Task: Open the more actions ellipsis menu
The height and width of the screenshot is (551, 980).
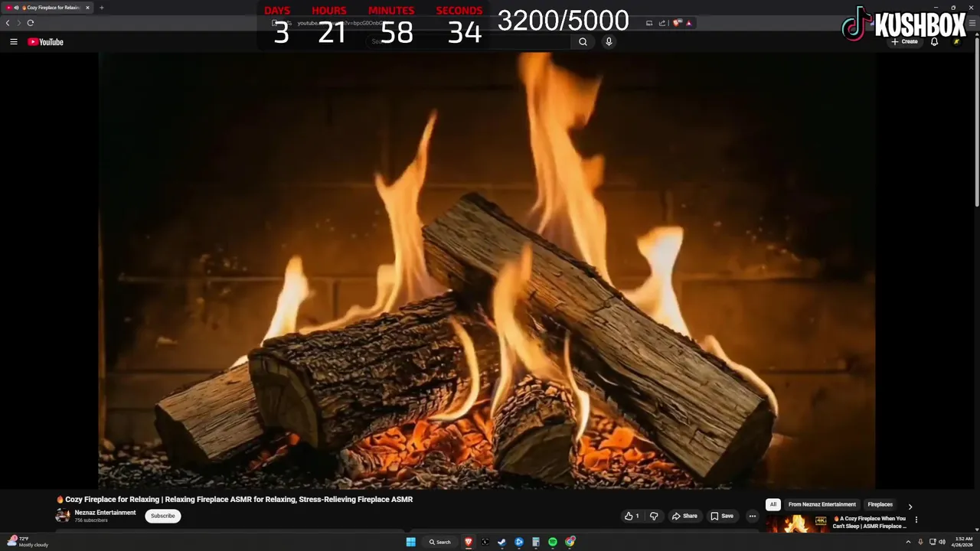Action: click(752, 516)
